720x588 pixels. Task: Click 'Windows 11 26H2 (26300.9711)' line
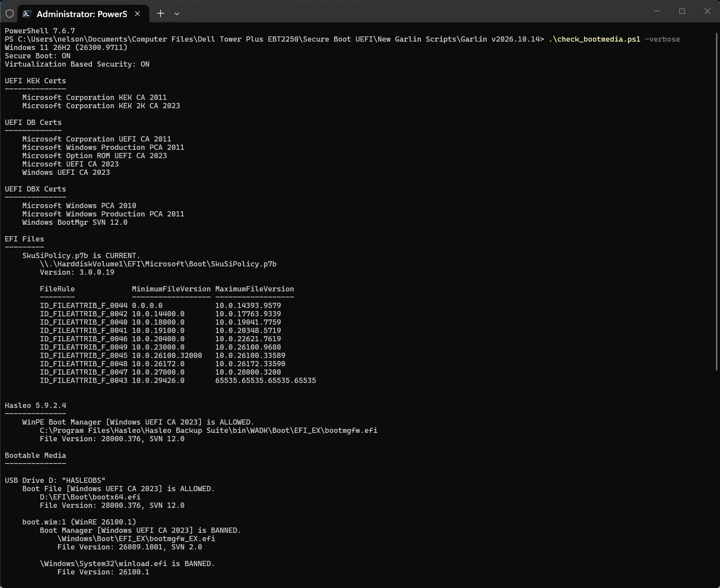pos(66,47)
